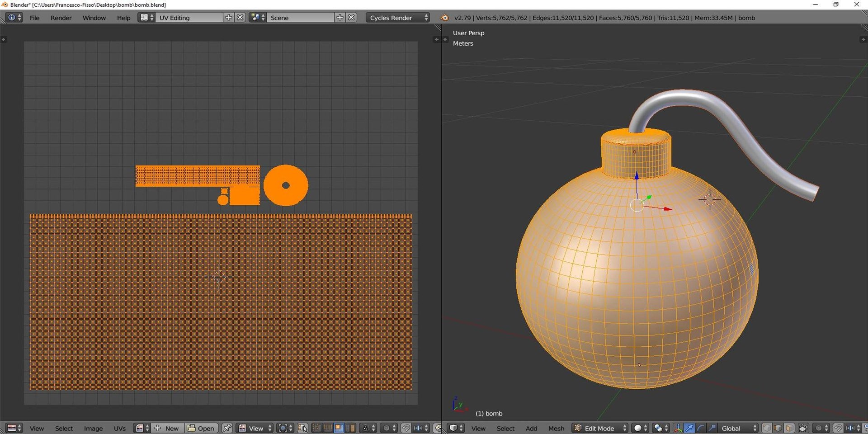Click the Blender logo in info header

click(x=444, y=18)
